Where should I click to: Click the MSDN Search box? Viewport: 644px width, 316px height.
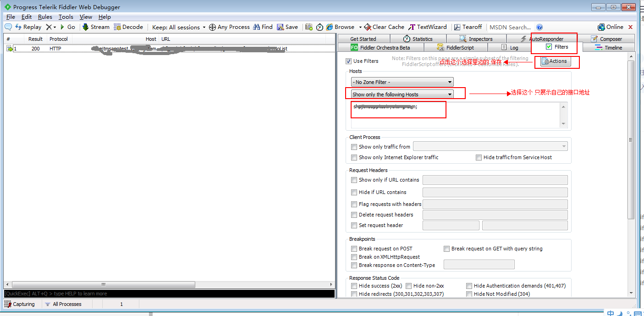coord(510,27)
